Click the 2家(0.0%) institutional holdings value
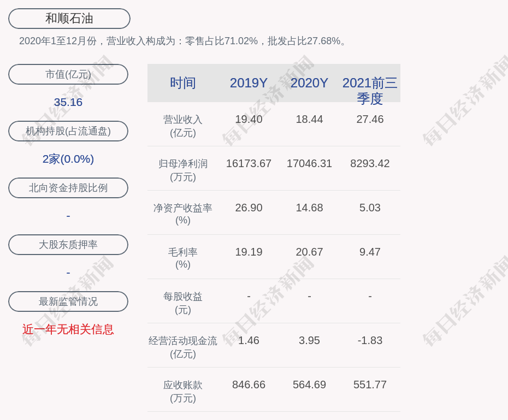Viewport: 508px width, 420px height. click(x=68, y=159)
